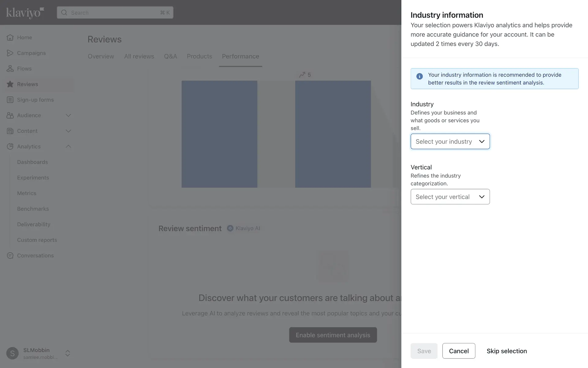Click the Reviews star icon
Viewport: 588px width, 368px height.
(x=10, y=84)
